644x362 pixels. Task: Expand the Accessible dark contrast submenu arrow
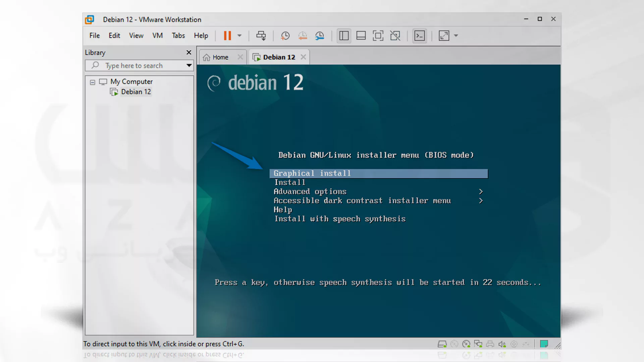click(481, 200)
